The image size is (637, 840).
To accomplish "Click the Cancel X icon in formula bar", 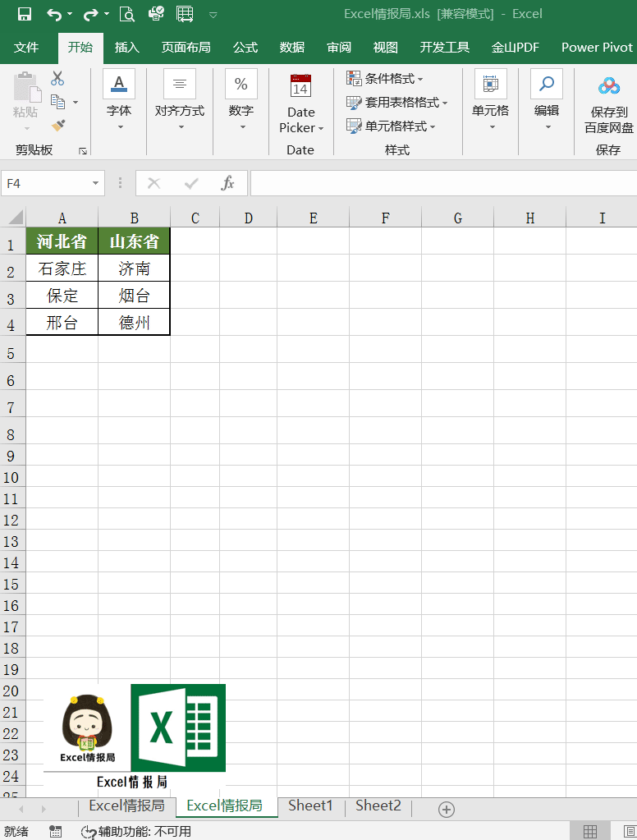I will coord(154,184).
